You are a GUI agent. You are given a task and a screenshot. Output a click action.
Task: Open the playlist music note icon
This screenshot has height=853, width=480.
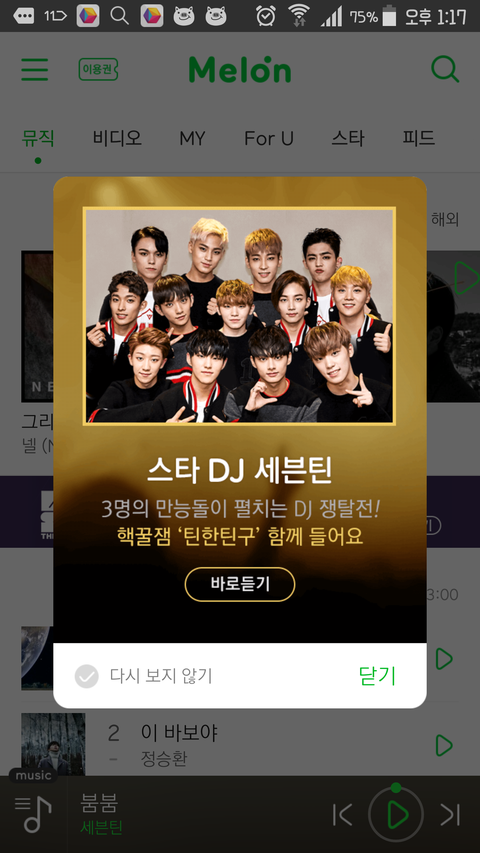[x=33, y=814]
